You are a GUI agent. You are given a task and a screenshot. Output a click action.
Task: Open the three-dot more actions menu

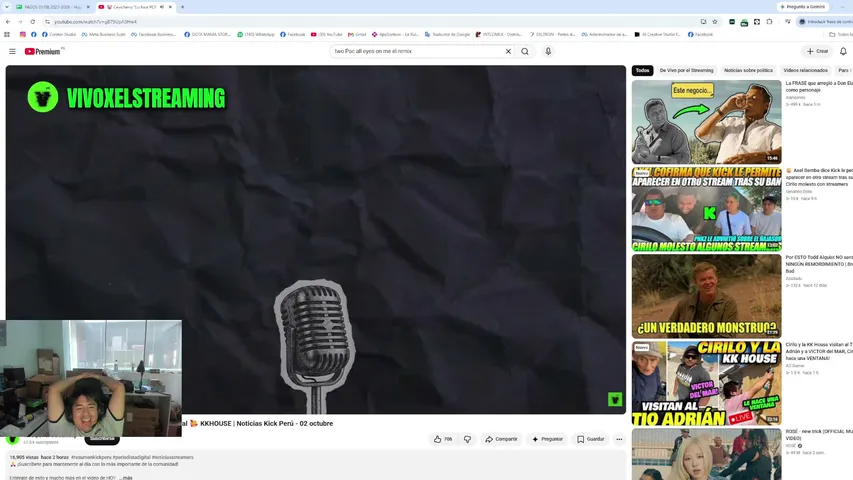(619, 439)
